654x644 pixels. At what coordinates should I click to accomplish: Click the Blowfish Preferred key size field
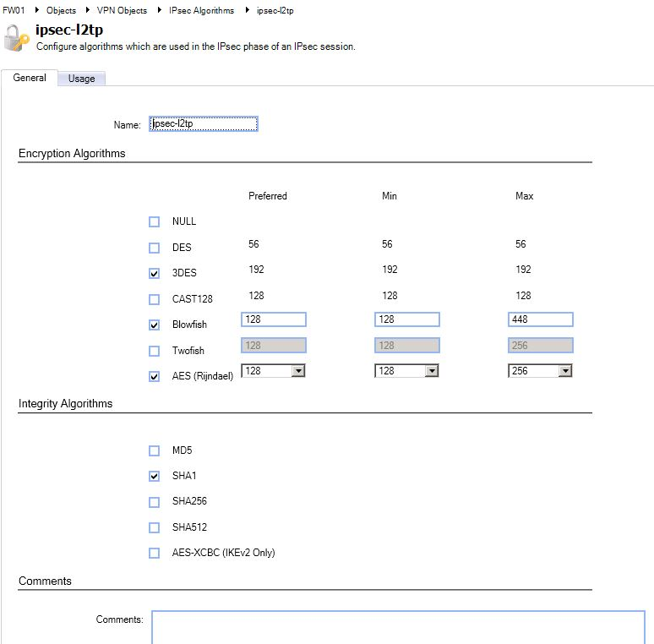tap(274, 319)
